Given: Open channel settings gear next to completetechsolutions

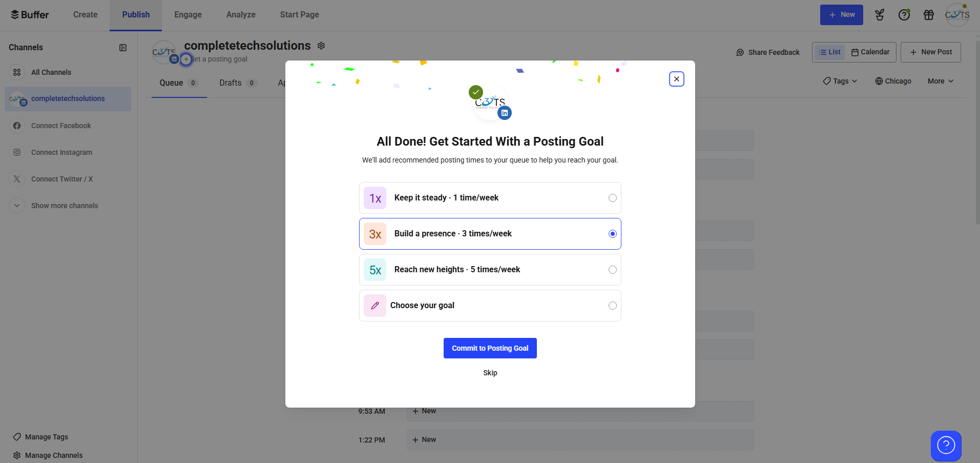Looking at the screenshot, I should (x=321, y=46).
